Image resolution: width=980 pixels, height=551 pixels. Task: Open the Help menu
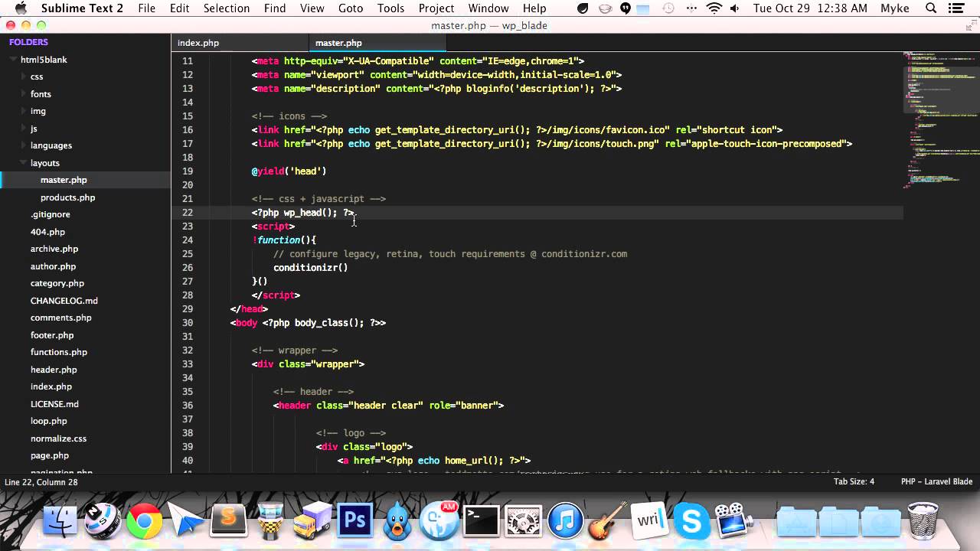click(x=534, y=8)
